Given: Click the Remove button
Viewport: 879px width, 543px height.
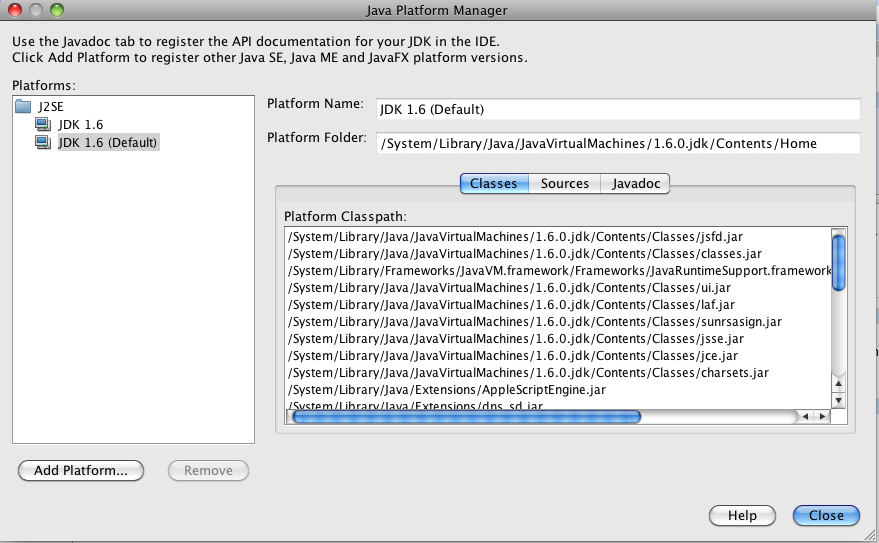Looking at the screenshot, I should click(208, 470).
